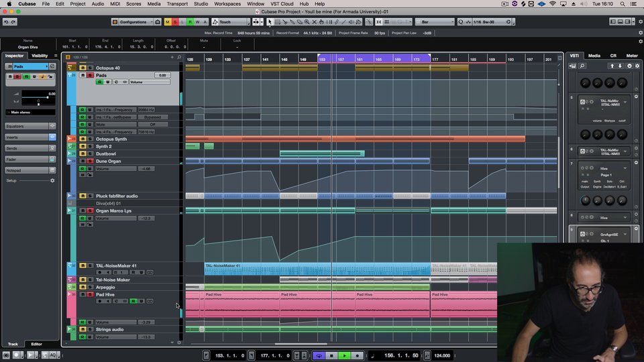The width and height of the screenshot is (644, 362).
Task: Select the Line tool
Action: [343, 21]
